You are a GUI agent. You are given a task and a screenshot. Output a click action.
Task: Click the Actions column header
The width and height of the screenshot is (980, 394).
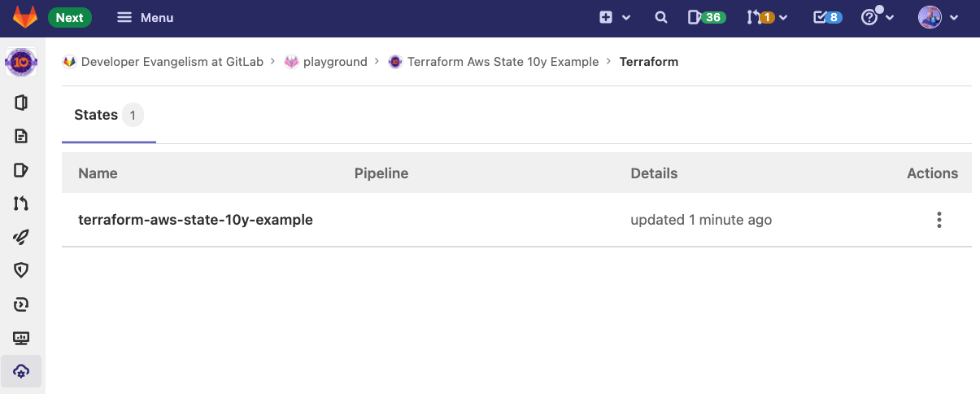pyautogui.click(x=932, y=173)
